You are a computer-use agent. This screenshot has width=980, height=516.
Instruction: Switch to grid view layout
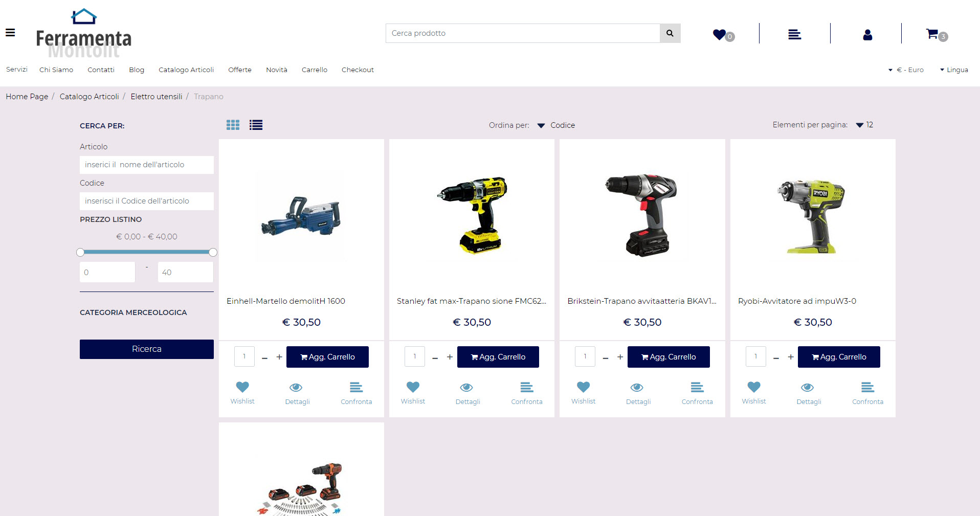click(x=233, y=125)
